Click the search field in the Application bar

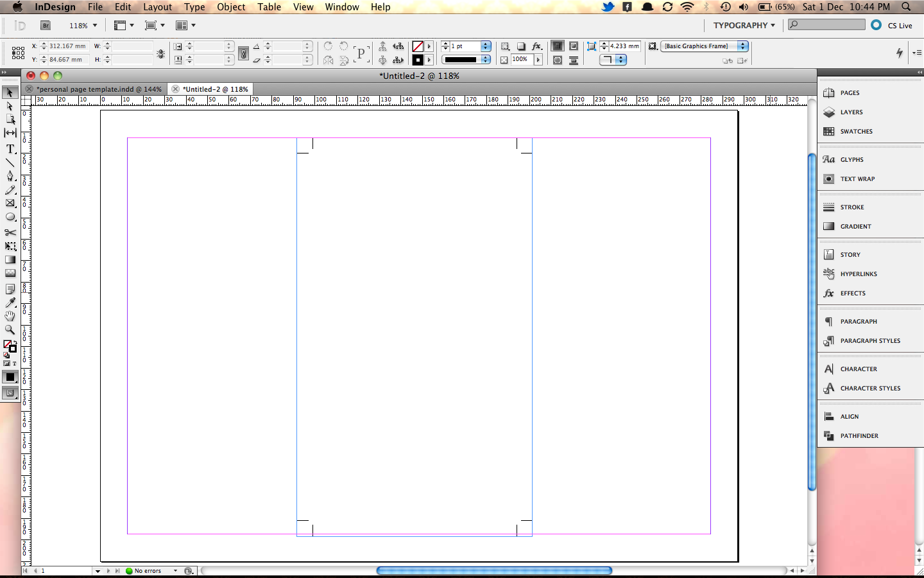coord(826,25)
